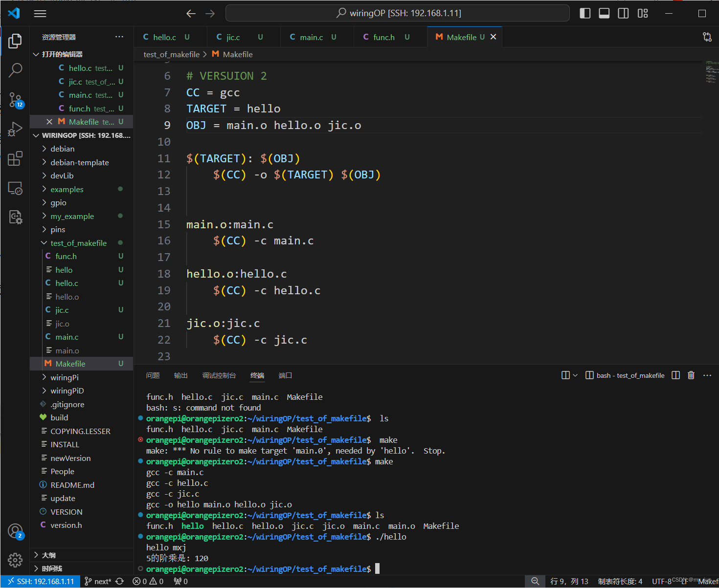Open the 端口 (Ports) panel tab

(285, 375)
